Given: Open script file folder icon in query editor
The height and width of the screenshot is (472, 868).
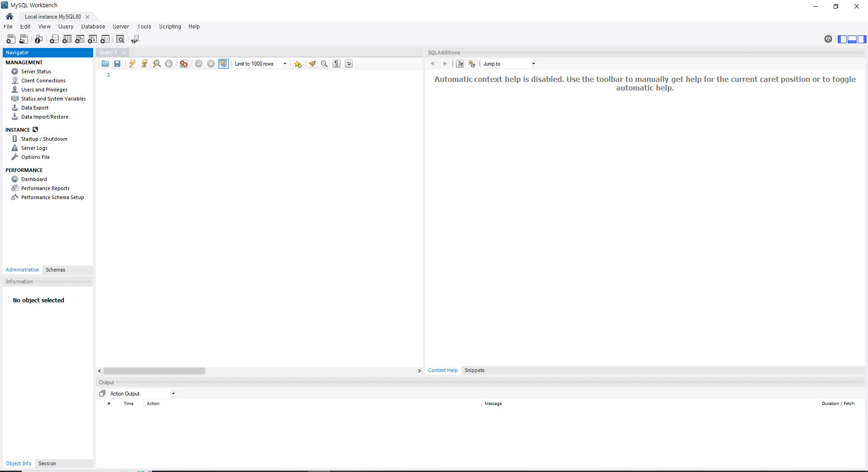Looking at the screenshot, I should coord(105,64).
